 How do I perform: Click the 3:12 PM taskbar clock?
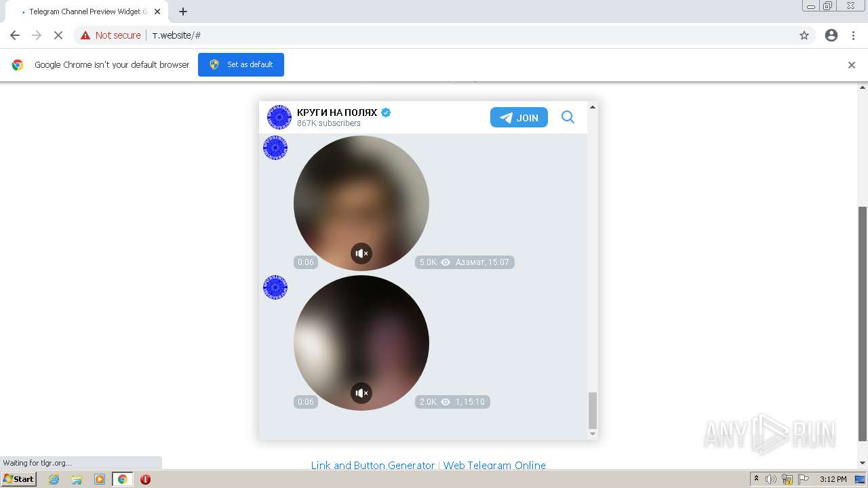pyautogui.click(x=833, y=479)
